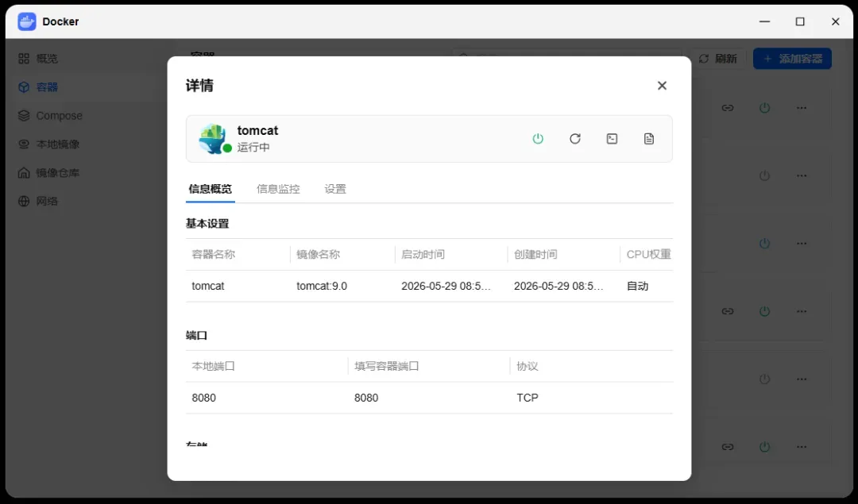This screenshot has width=858, height=504.
Task: Close the Docker window
Action: 835,21
